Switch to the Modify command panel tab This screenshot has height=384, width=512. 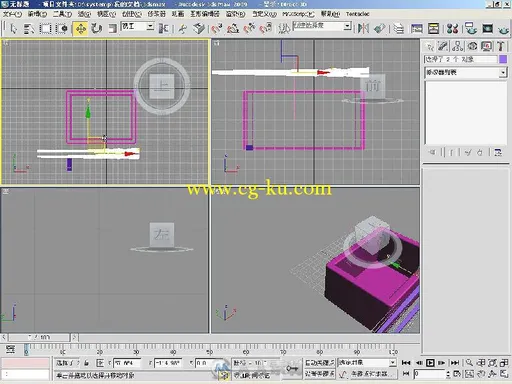tap(443, 46)
